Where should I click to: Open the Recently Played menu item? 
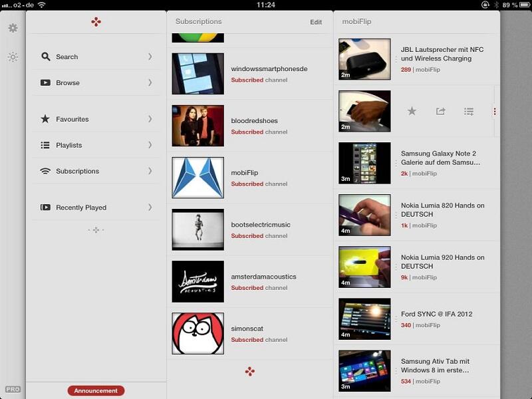pos(96,207)
